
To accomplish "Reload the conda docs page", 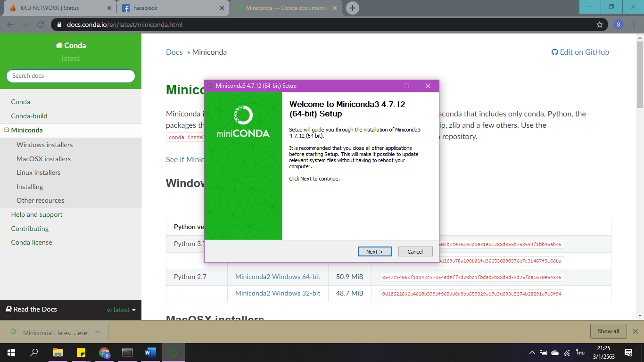I will point(41,25).
